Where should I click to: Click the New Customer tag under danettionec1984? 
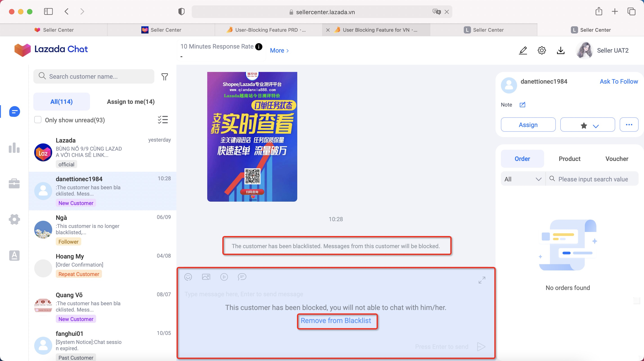(76, 203)
